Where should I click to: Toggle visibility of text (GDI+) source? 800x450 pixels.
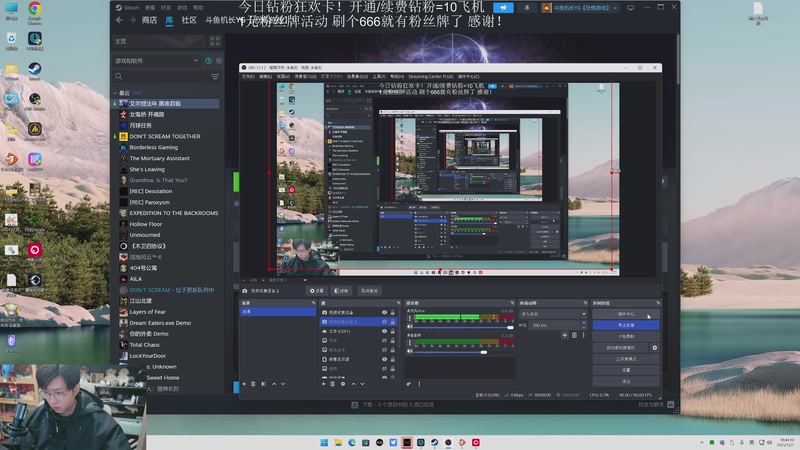[x=384, y=331]
